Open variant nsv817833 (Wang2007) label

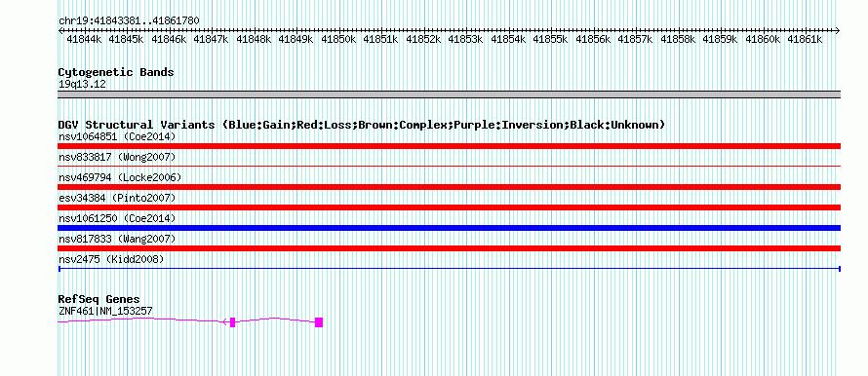(117, 239)
